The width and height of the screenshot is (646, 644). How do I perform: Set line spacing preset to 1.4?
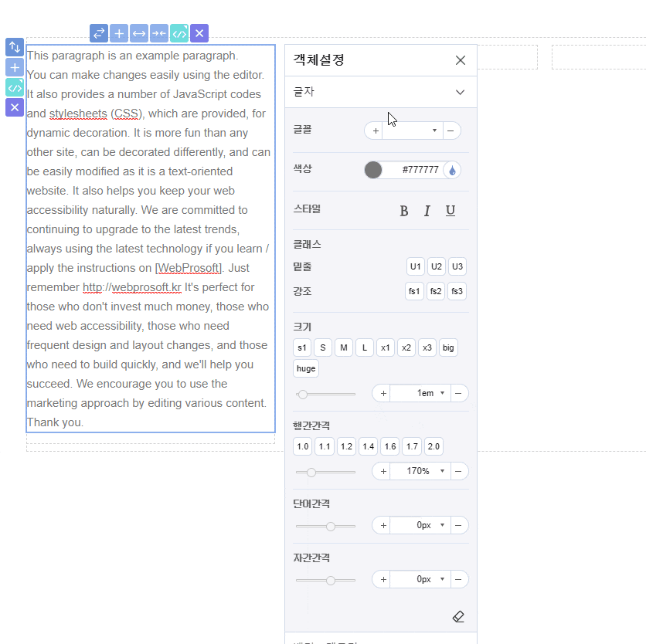pyautogui.click(x=368, y=446)
